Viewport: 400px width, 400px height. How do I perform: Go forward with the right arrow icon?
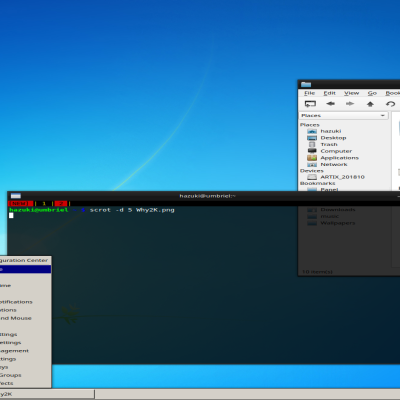pyautogui.click(x=350, y=104)
